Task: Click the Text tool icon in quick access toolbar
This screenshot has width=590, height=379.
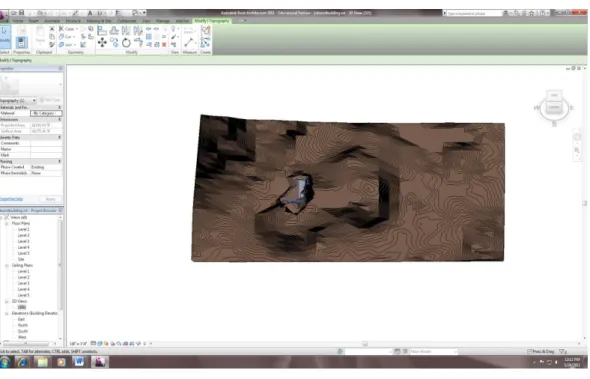Action: (90, 13)
